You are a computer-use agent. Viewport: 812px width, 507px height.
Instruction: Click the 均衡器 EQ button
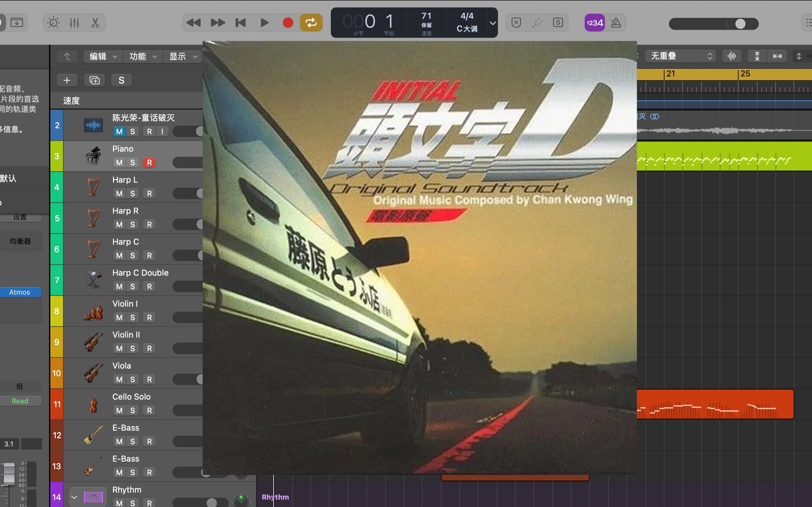(x=20, y=241)
